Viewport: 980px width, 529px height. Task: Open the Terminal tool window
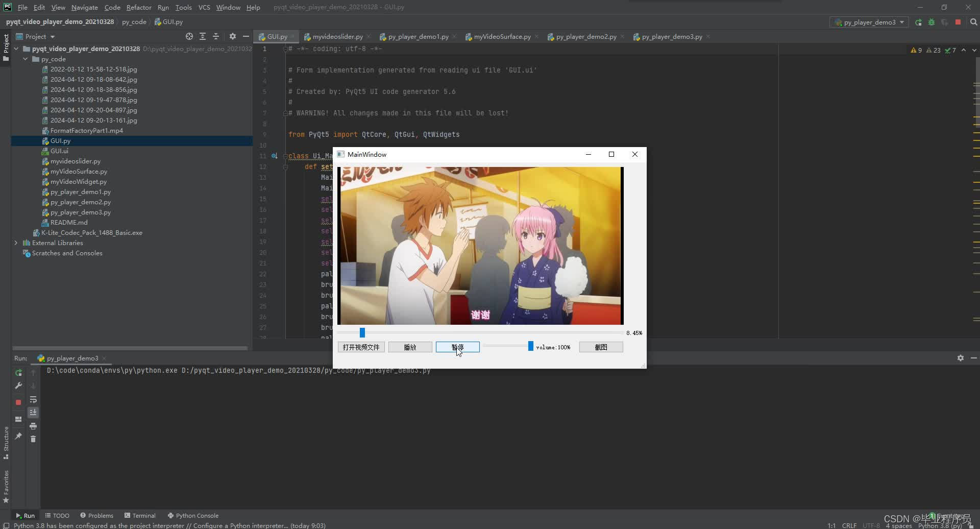pos(140,515)
